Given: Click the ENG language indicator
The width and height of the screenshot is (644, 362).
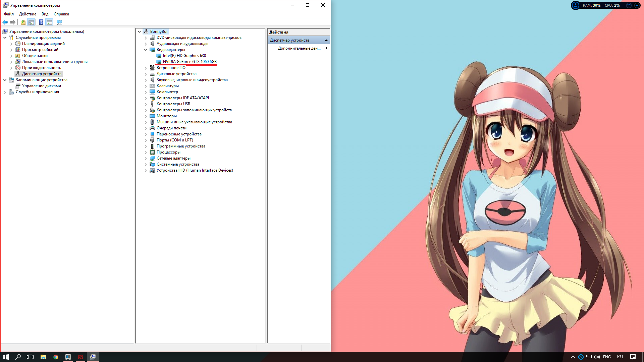Looking at the screenshot, I should point(607,357).
